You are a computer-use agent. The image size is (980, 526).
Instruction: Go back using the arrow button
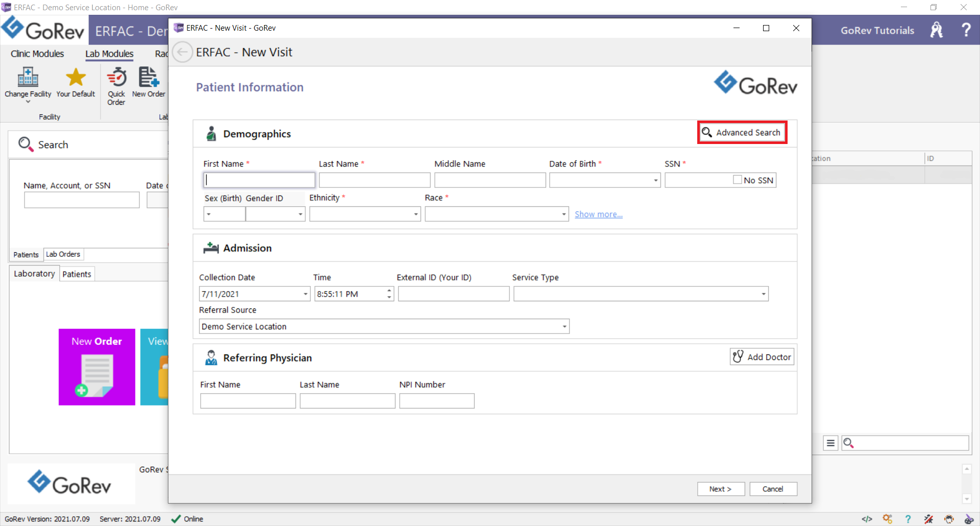[x=182, y=52]
